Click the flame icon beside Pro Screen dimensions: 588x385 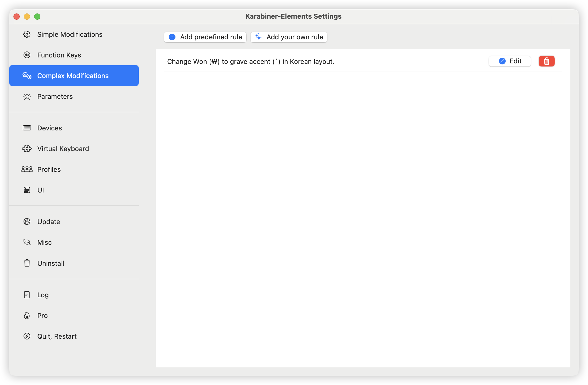pos(27,315)
